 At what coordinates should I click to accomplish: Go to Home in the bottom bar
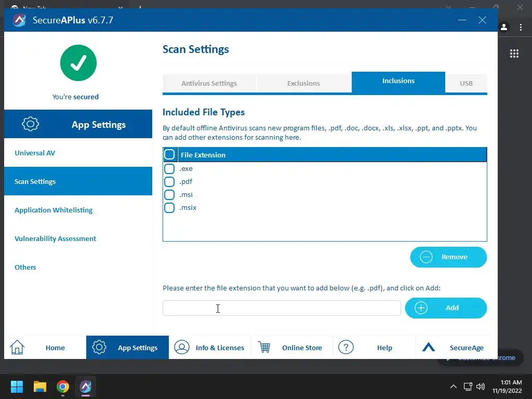click(x=45, y=348)
